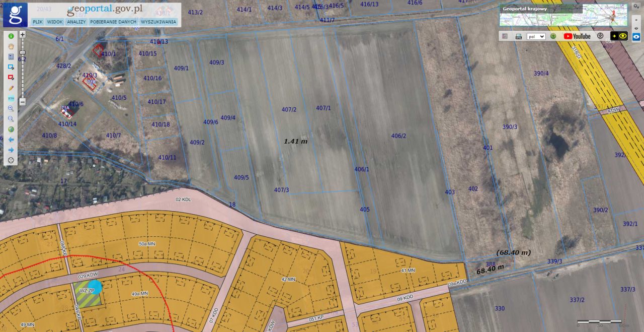Open the PLIK menu
Screen dimensions: 644x332
click(x=37, y=22)
